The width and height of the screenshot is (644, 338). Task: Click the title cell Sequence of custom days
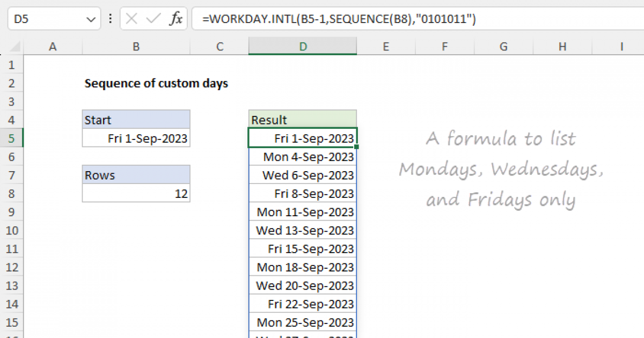(156, 84)
